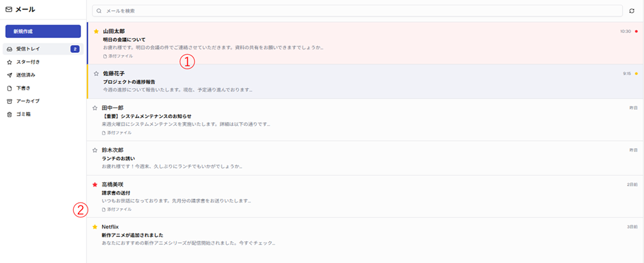Click the yellow dot on 佐藤花子's email
644x263 pixels.
point(636,74)
